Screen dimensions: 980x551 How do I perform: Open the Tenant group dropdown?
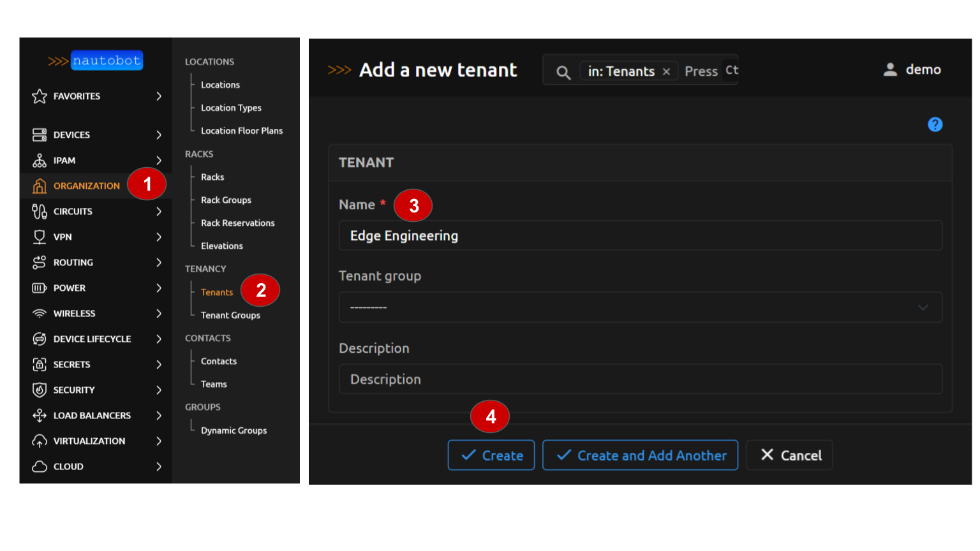(640, 307)
